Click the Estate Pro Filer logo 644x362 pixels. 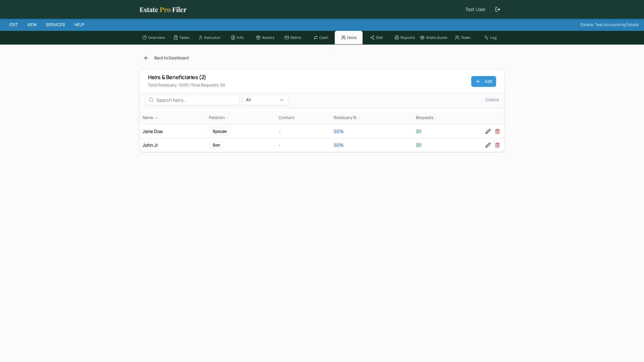point(163,9)
